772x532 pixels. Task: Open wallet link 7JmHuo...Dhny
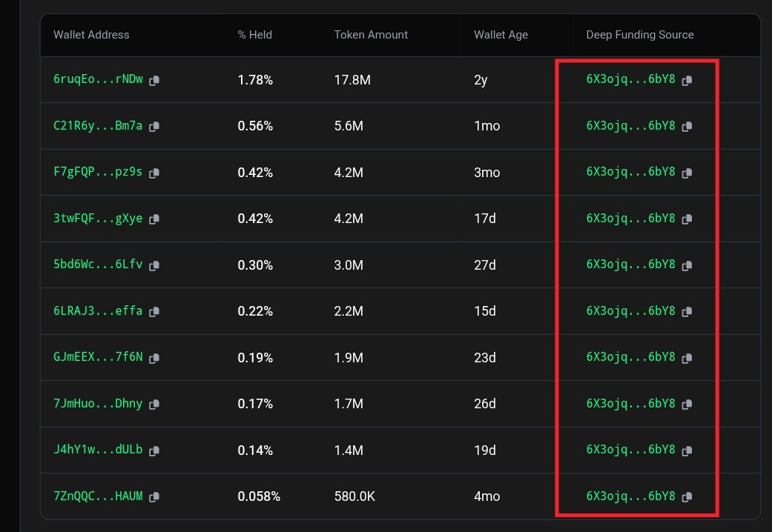tap(98, 403)
